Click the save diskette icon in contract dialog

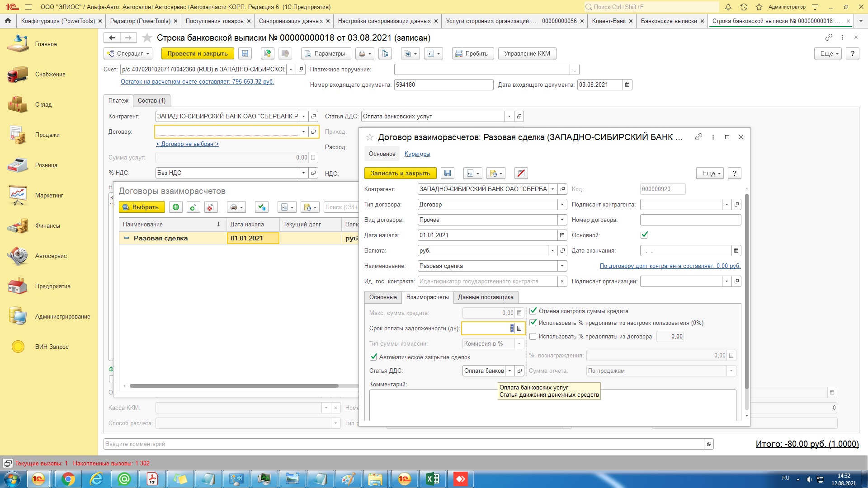448,174
